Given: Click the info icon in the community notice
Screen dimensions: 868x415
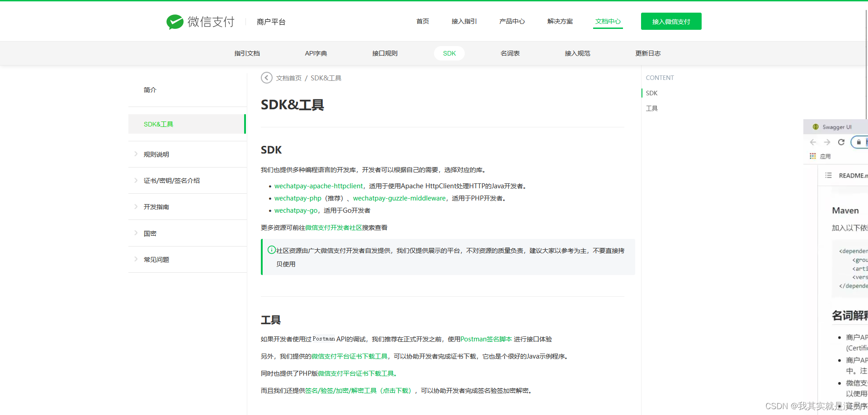Looking at the screenshot, I should [272, 250].
